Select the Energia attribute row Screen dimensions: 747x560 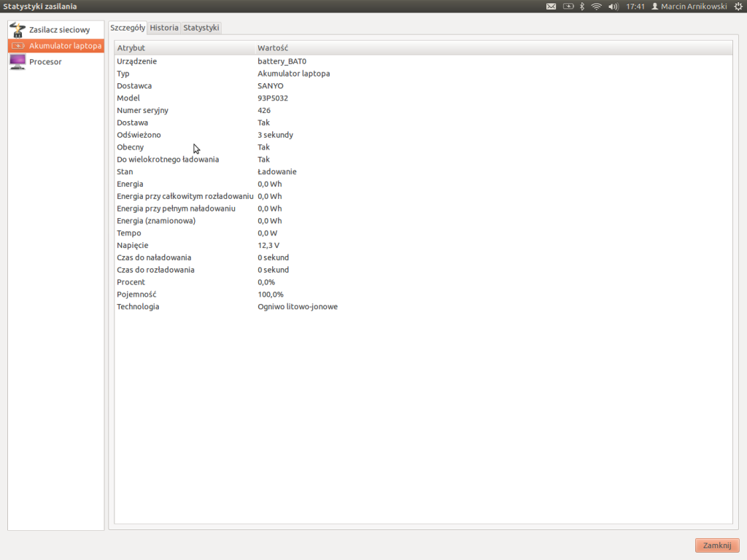pos(423,184)
